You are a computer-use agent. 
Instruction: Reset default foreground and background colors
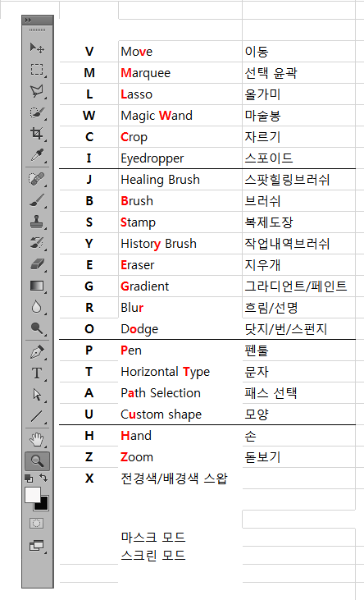[x=29, y=478]
